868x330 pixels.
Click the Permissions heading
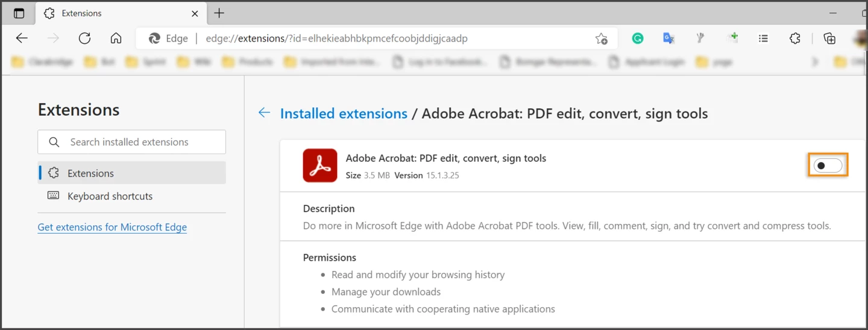(330, 257)
